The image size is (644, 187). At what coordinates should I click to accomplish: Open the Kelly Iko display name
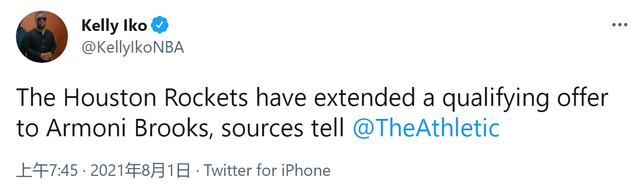point(114,26)
